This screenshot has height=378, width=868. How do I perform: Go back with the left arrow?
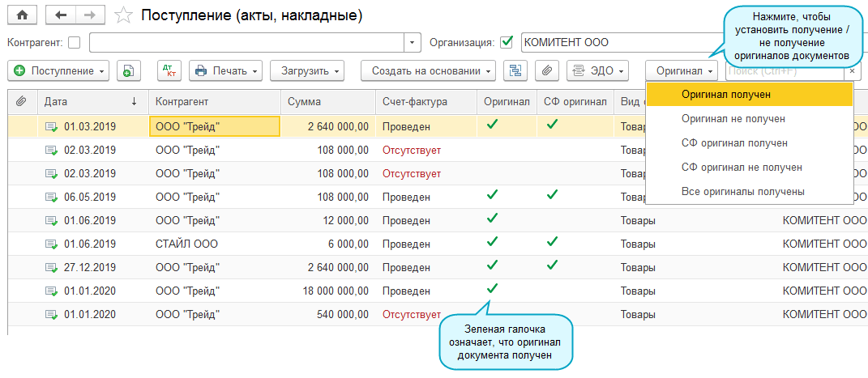pos(61,15)
